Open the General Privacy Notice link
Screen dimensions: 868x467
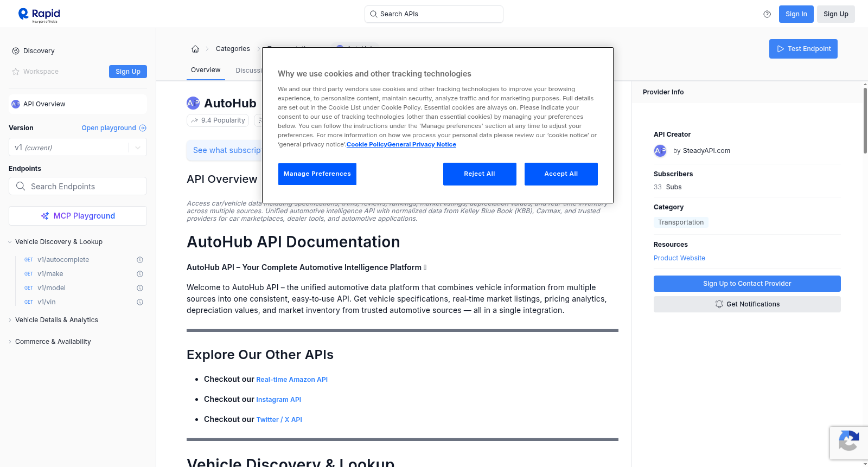coord(422,144)
